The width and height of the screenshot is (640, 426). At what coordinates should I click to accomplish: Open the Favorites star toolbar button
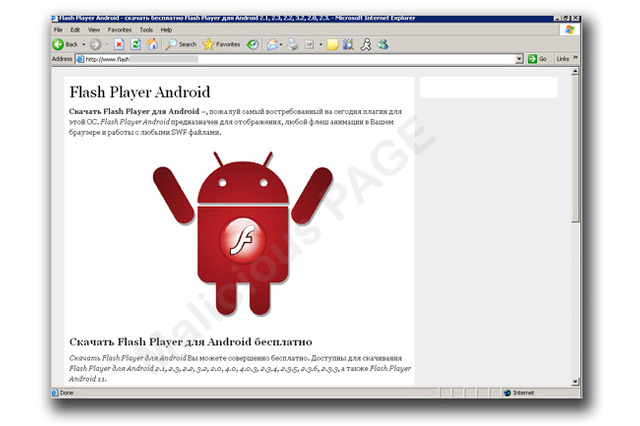coord(221,44)
